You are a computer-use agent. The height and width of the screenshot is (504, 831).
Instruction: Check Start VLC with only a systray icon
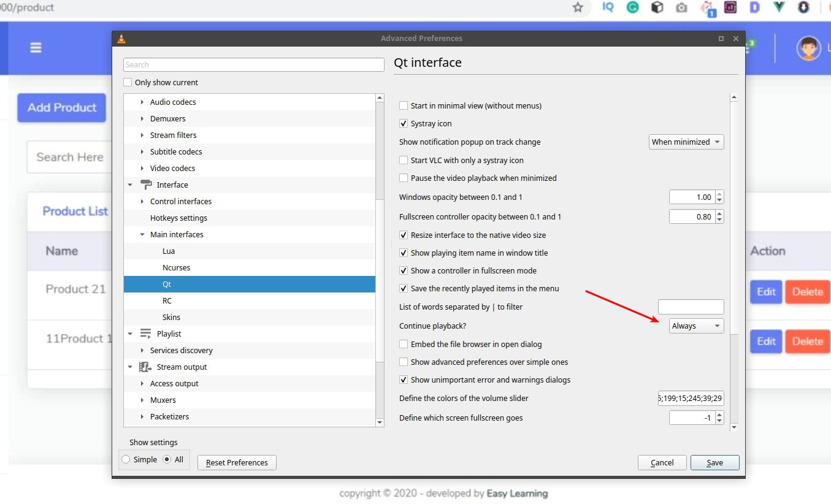[x=404, y=160]
